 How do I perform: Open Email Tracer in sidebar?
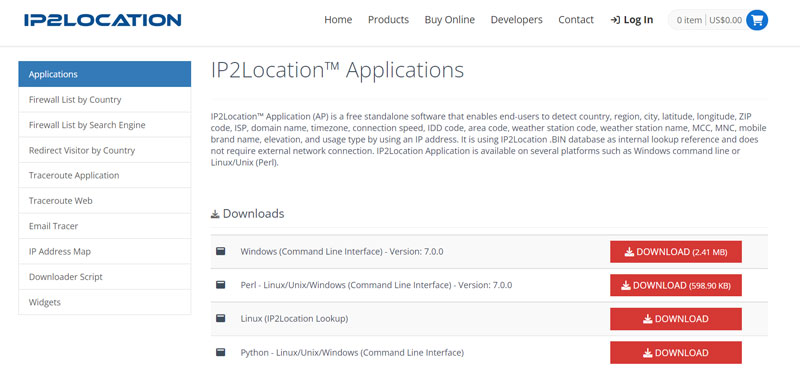[x=105, y=226]
